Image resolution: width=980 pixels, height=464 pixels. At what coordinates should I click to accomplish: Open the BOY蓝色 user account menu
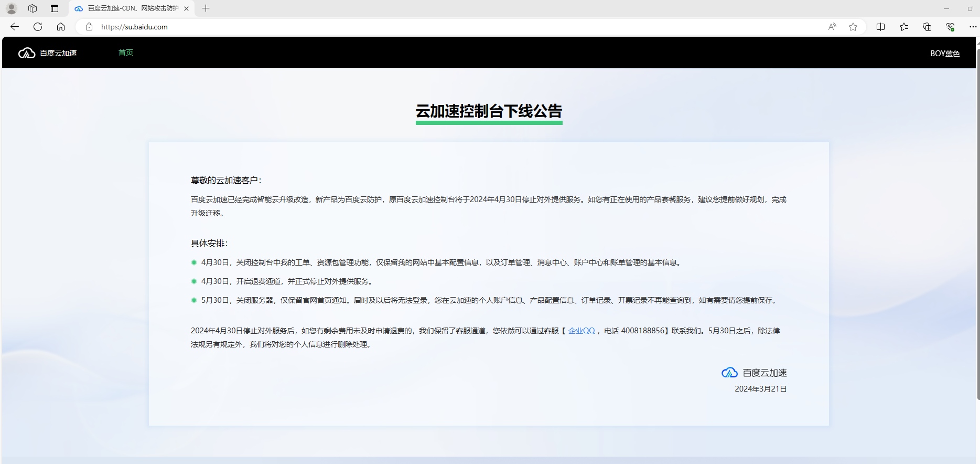pos(945,54)
